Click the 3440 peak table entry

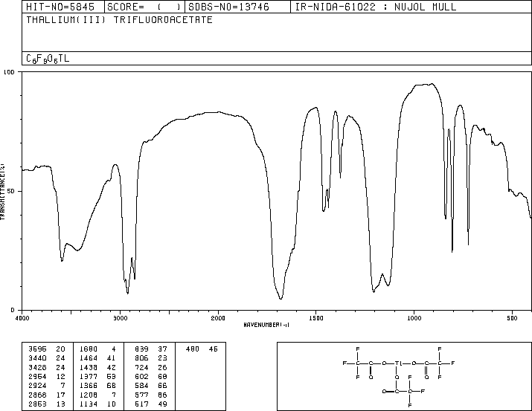37,358
